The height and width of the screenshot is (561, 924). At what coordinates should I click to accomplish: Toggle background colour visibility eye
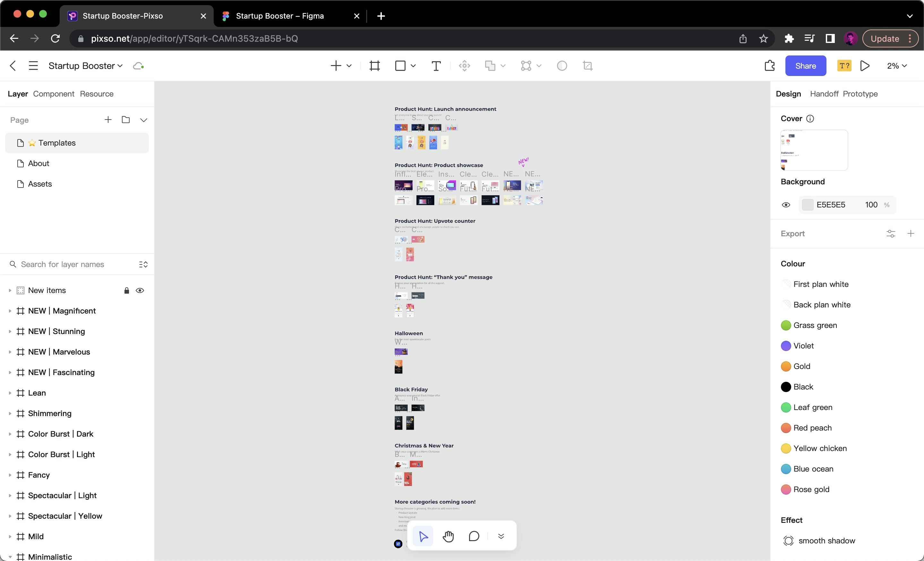pyautogui.click(x=786, y=205)
